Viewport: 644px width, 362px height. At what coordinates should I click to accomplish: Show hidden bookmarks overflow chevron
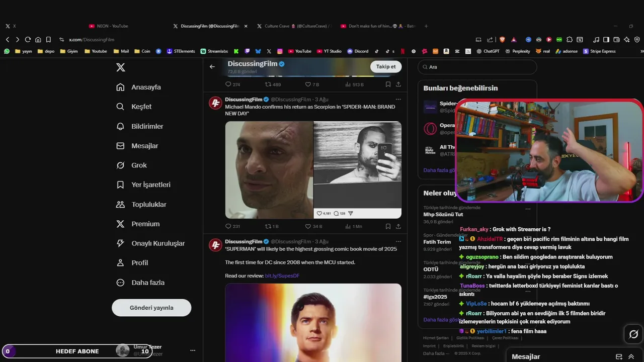(641, 51)
